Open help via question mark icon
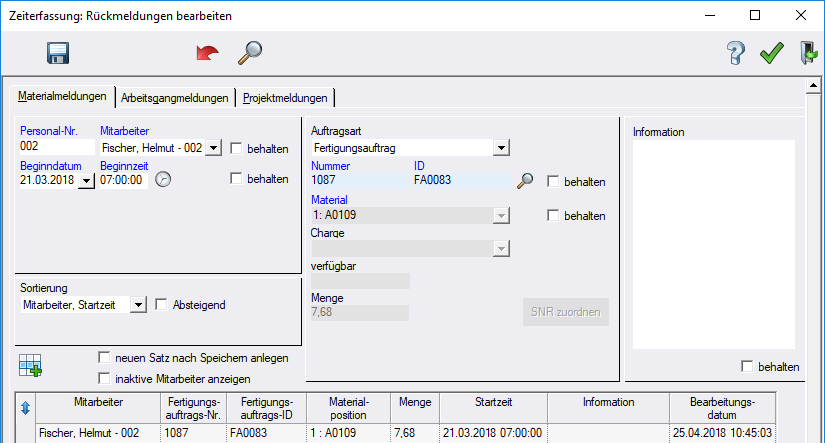The height and width of the screenshot is (443, 825). 736,54
